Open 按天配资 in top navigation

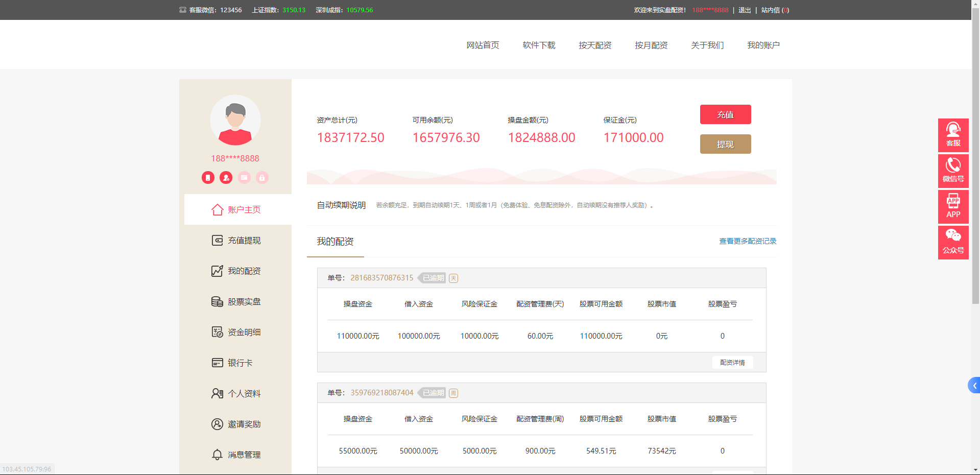pyautogui.click(x=595, y=45)
